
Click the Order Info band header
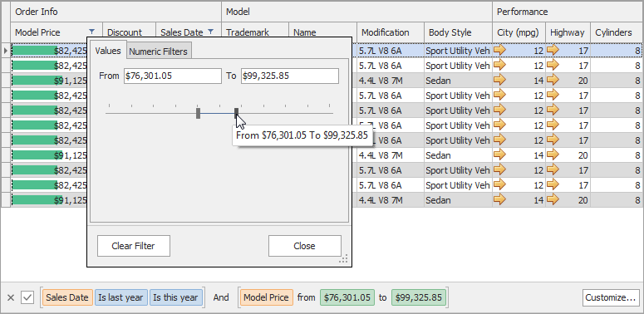pyautogui.click(x=116, y=12)
